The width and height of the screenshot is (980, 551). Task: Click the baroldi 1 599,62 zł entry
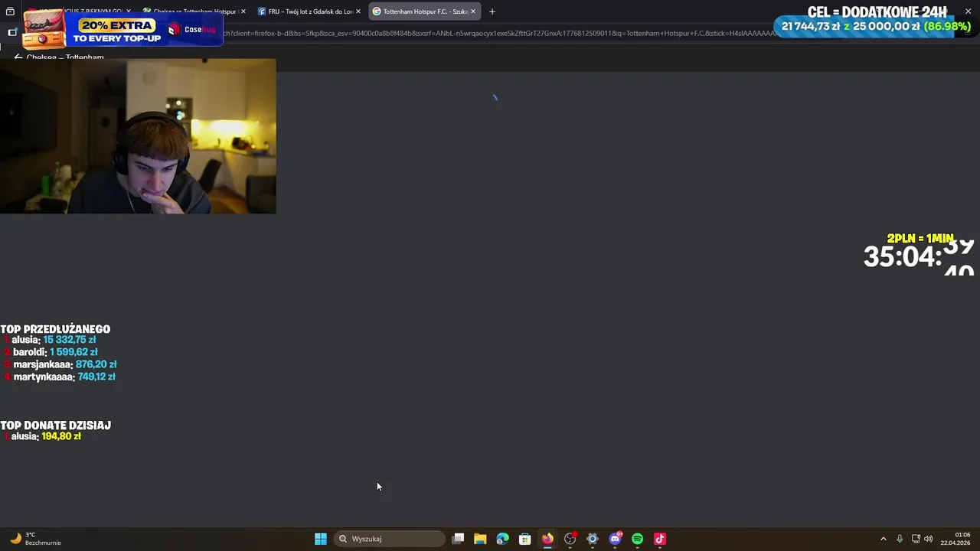[51, 352]
